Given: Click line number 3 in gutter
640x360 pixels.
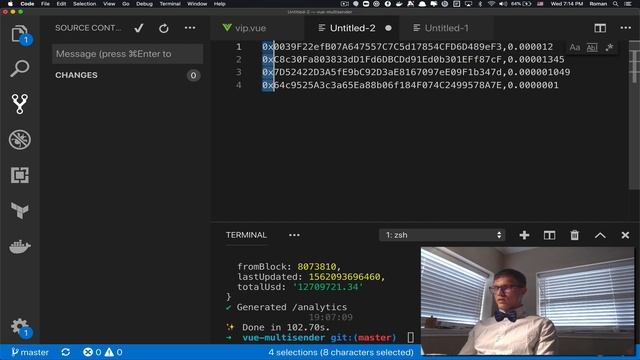Looking at the screenshot, I should pos(238,72).
